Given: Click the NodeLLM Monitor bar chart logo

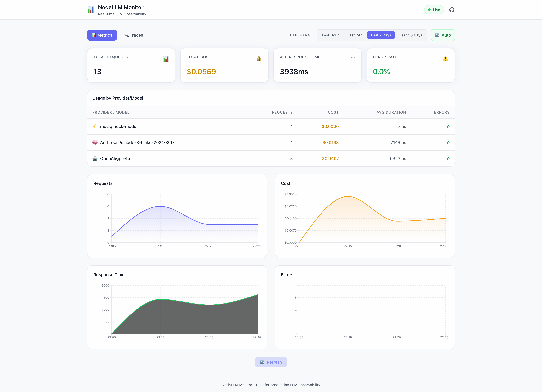Looking at the screenshot, I should pos(91,10).
